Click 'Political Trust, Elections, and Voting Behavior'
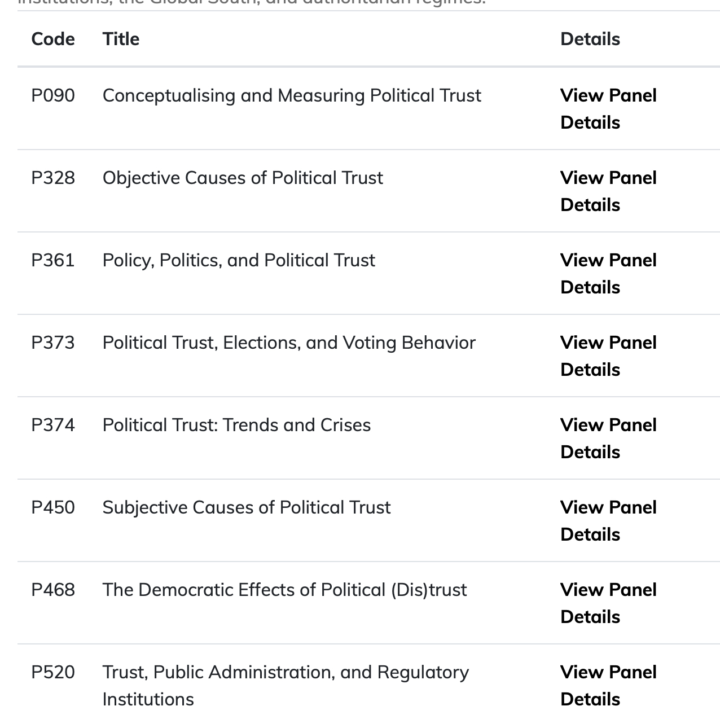The image size is (720, 728). pos(289,343)
